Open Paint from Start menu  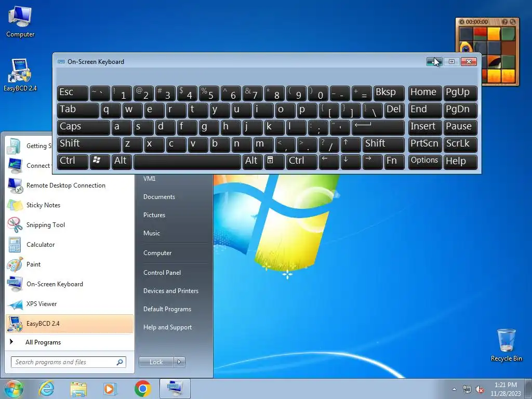(70, 264)
